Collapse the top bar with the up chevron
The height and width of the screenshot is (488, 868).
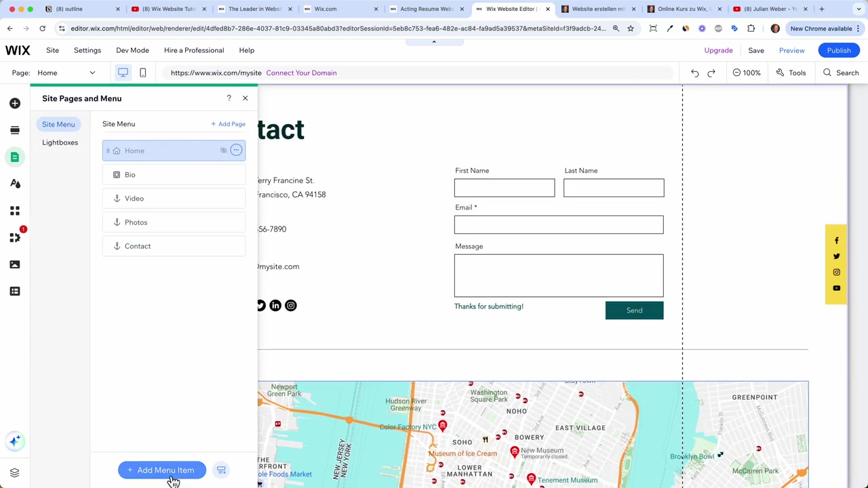click(434, 41)
